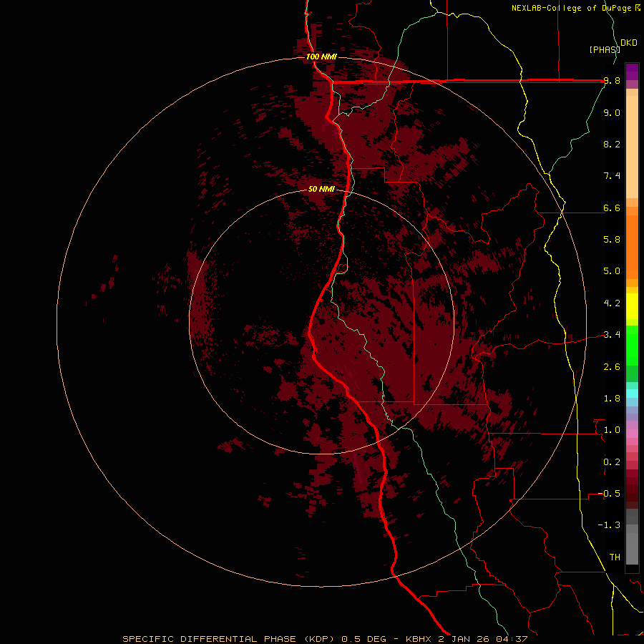644x644 pixels.
Task: Click the 1.8 scale value
Action: coord(612,399)
